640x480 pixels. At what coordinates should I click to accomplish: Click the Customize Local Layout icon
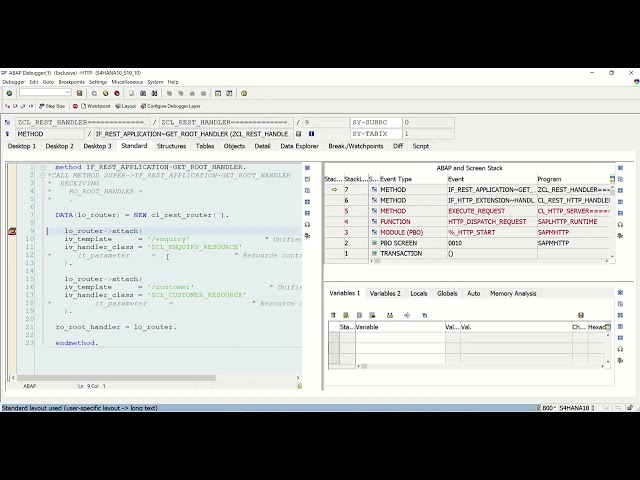[x=244, y=93]
